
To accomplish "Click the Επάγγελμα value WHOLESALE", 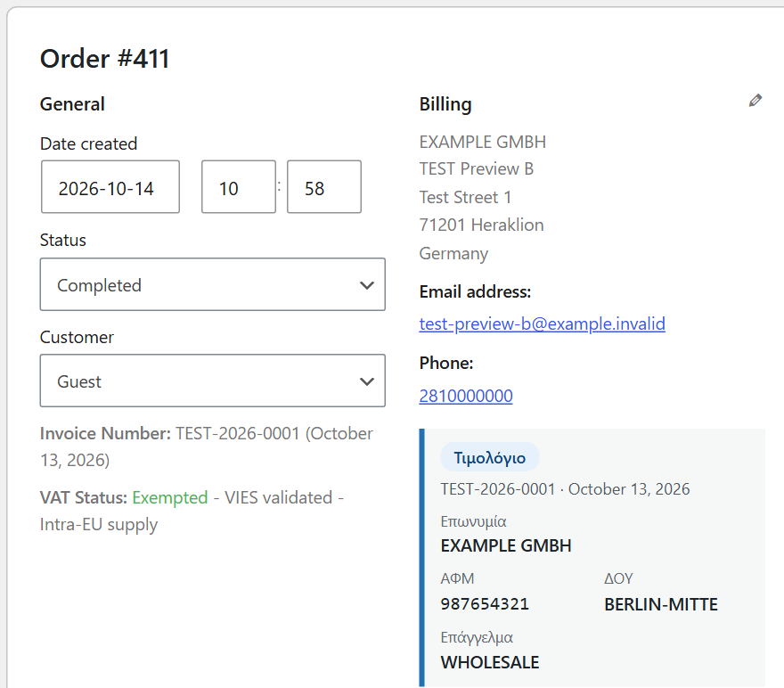I will (490, 662).
